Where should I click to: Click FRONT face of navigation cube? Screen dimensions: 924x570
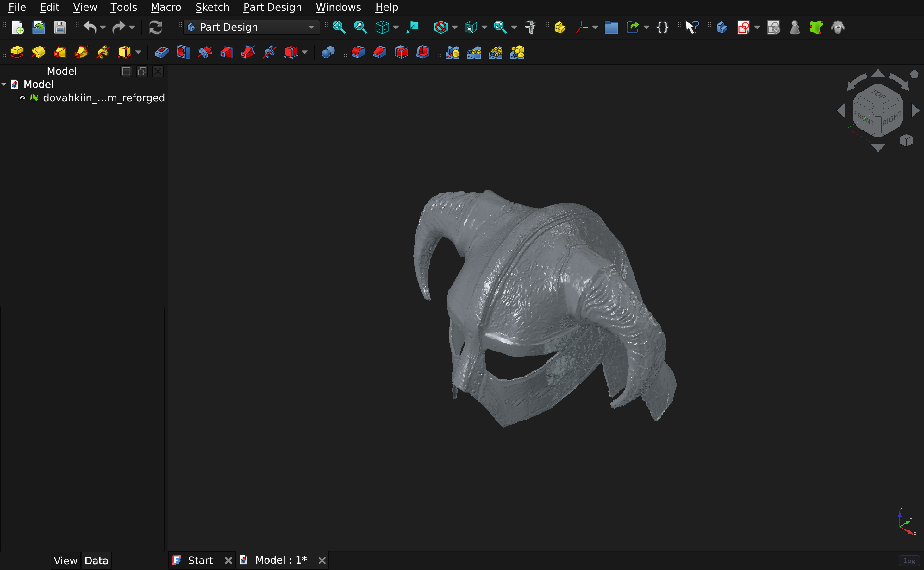tap(864, 118)
